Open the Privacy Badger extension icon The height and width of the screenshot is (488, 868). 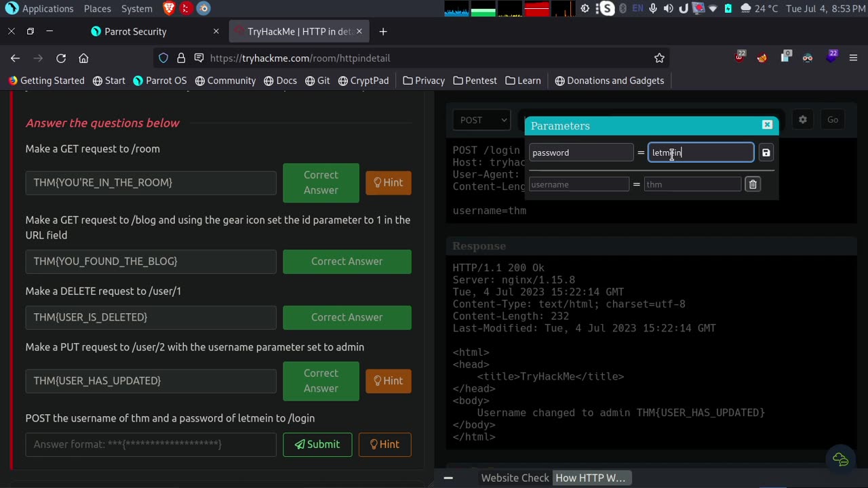point(808,58)
